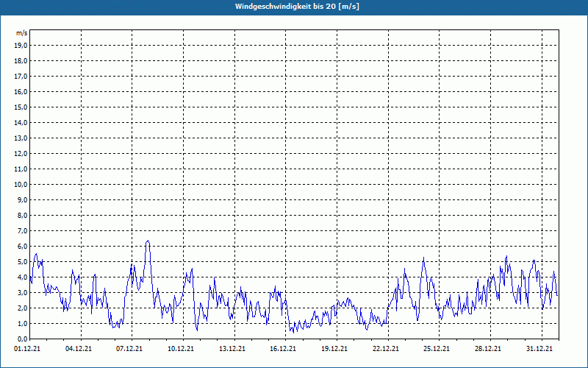This screenshot has width=588, height=368.
Task: Click the y-axis label '12,0'
Action: point(21,154)
